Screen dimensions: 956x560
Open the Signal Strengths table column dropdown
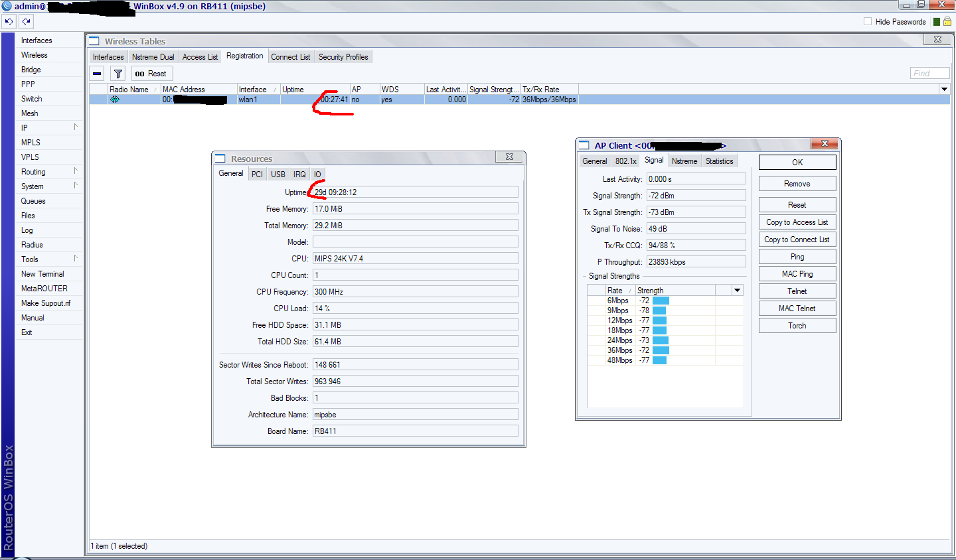click(x=737, y=290)
